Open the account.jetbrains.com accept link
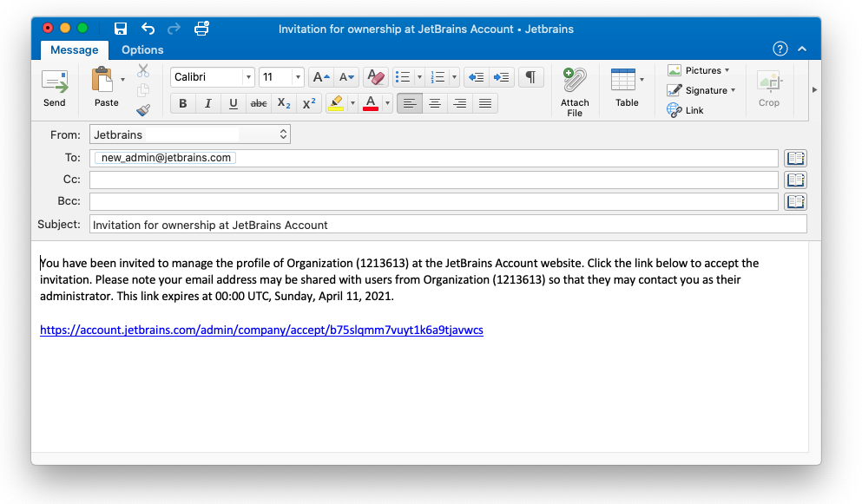Viewport: 862px width, 504px height. click(261, 330)
